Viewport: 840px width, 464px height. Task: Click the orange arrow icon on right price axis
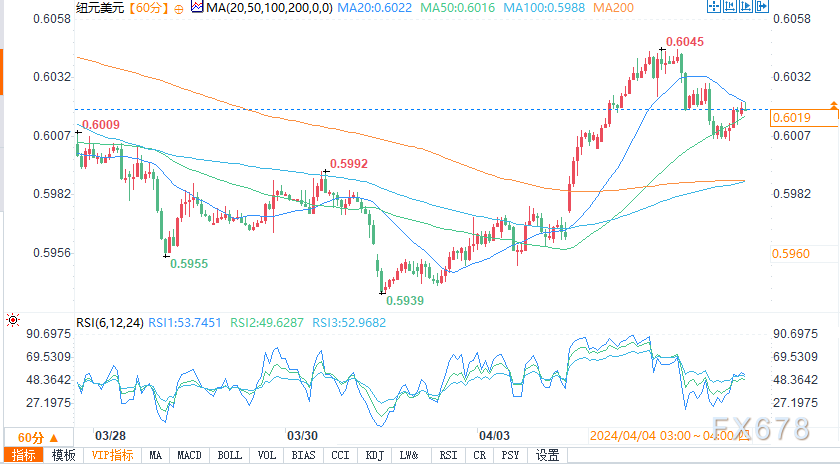(833, 105)
